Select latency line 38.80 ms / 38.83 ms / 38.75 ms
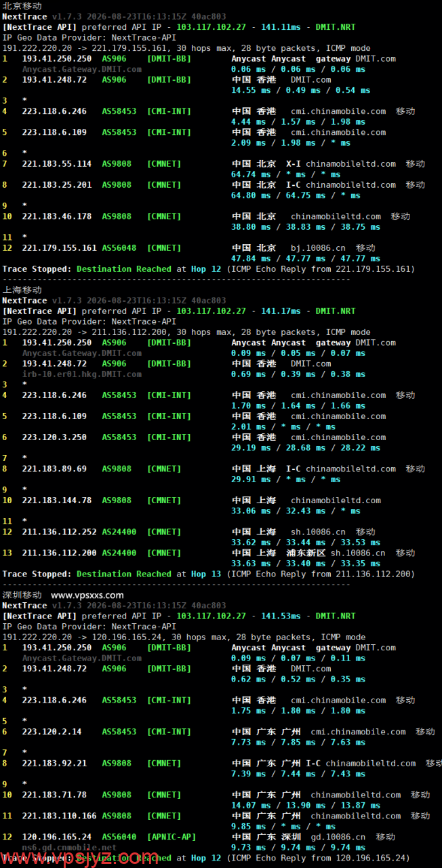 click(306, 228)
